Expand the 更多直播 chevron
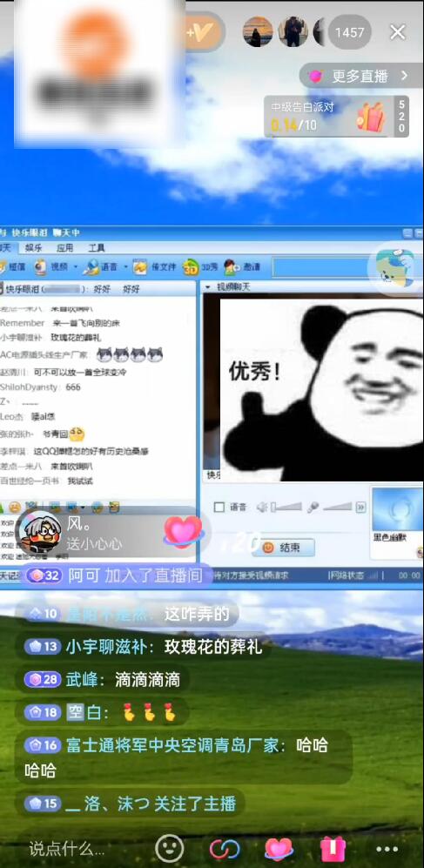Image resolution: width=424 pixels, height=868 pixels. (404, 76)
